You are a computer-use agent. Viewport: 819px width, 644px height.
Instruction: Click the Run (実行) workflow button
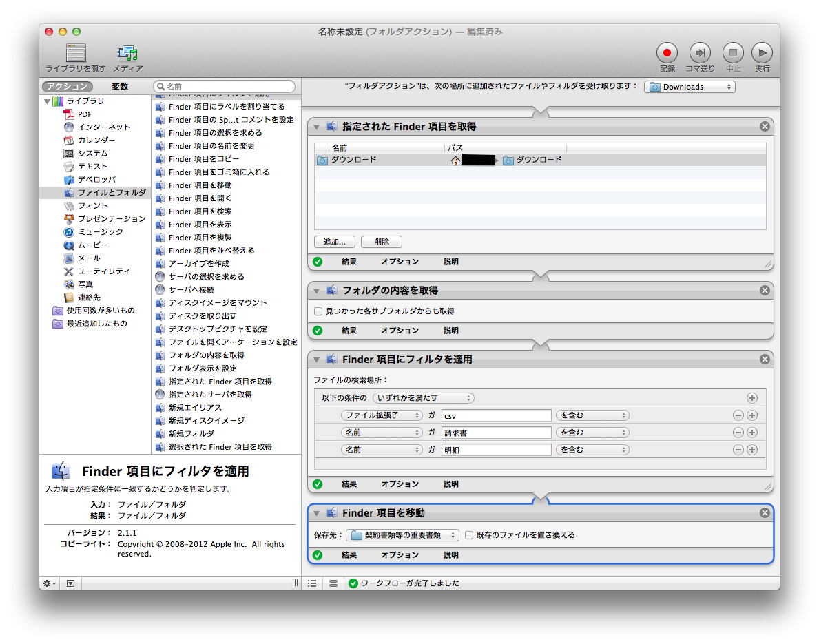click(x=762, y=53)
